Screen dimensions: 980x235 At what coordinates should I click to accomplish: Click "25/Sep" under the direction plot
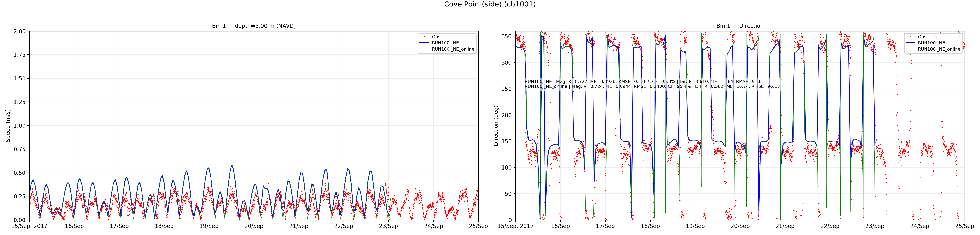(x=964, y=226)
